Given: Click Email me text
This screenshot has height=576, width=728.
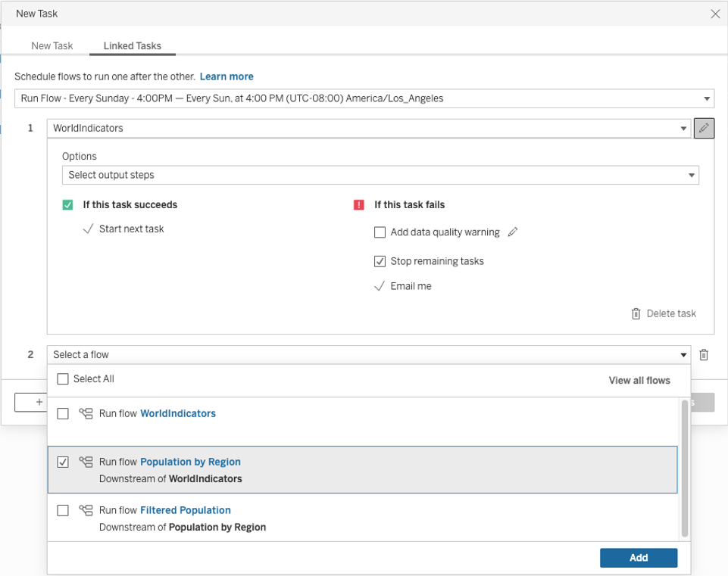Looking at the screenshot, I should (x=411, y=286).
